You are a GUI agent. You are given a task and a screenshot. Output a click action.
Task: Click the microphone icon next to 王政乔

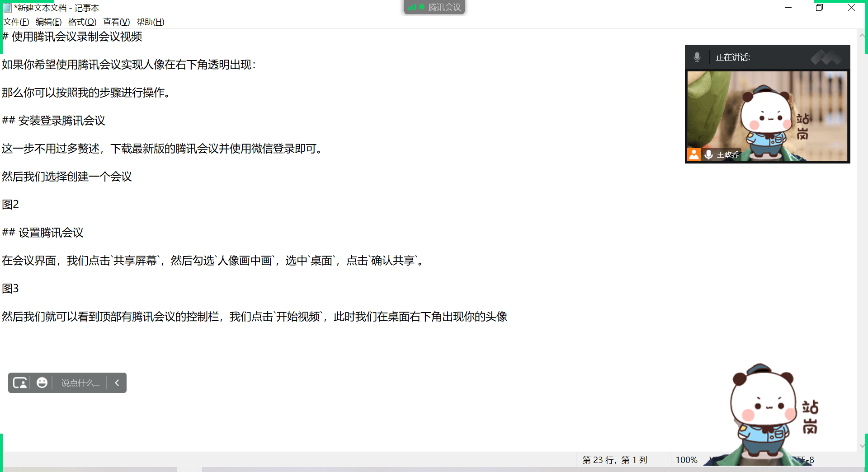708,154
